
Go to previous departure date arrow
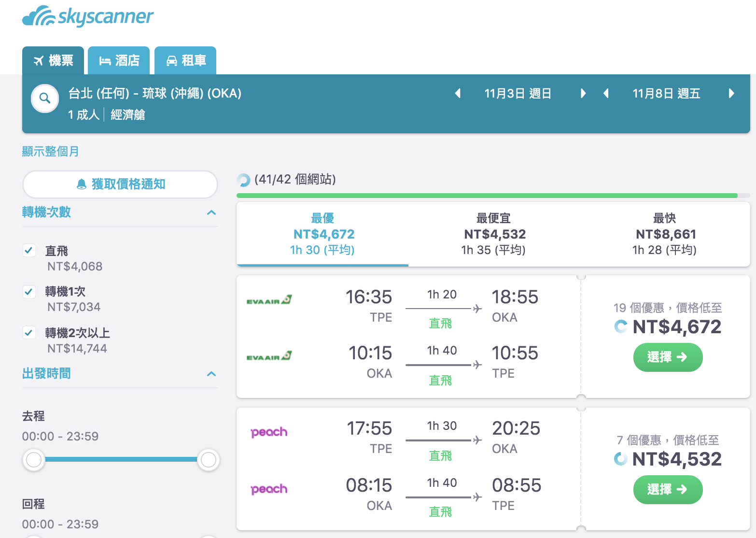click(x=458, y=93)
